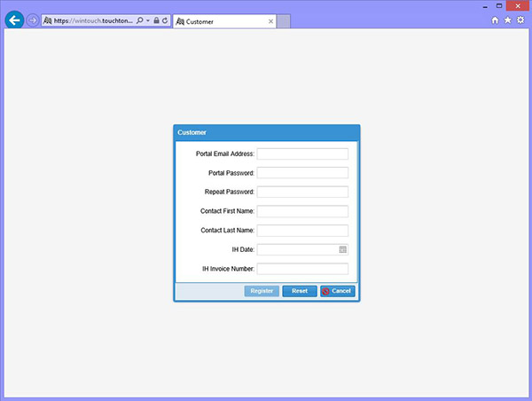This screenshot has height=401, width=532.
Task: Click the 'Contact Last Name:' label
Action: [x=227, y=230]
